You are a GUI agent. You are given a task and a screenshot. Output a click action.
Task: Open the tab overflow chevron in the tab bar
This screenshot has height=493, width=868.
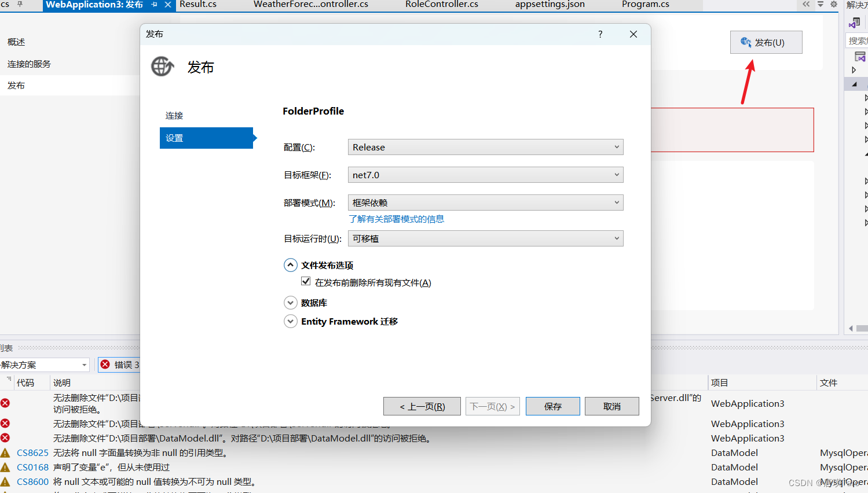[806, 4]
